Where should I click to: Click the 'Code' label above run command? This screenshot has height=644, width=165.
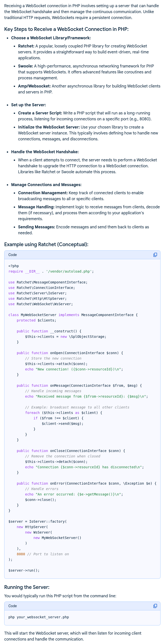(13, 606)
